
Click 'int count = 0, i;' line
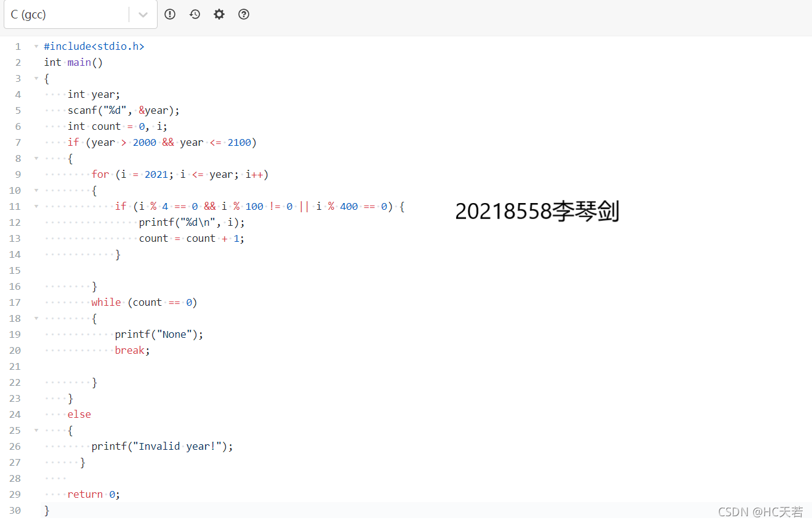[x=118, y=126]
